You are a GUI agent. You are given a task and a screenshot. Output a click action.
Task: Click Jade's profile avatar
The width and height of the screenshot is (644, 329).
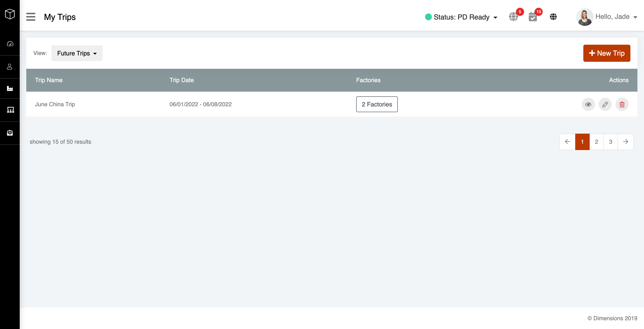(x=584, y=17)
